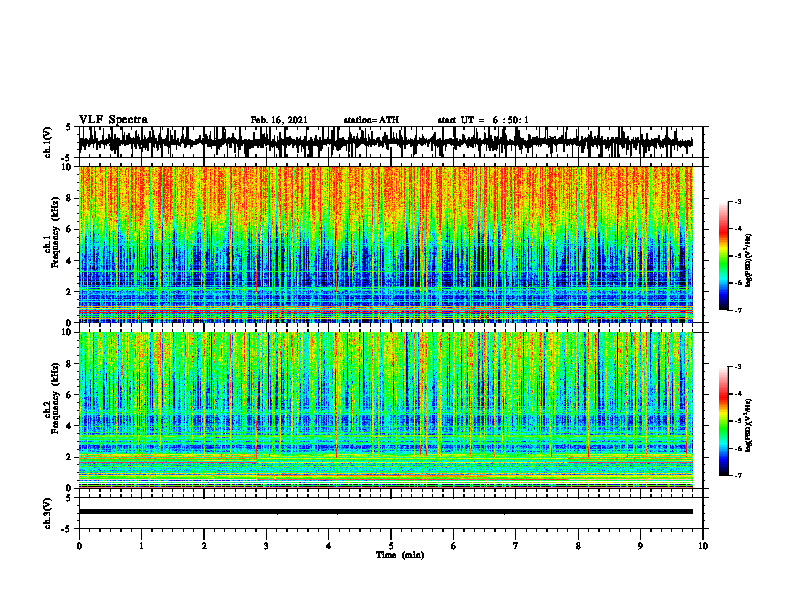The height and width of the screenshot is (612, 792).
Task: Select the log(PSD) label beside ch.1 colorbar
Action: [x=749, y=260]
